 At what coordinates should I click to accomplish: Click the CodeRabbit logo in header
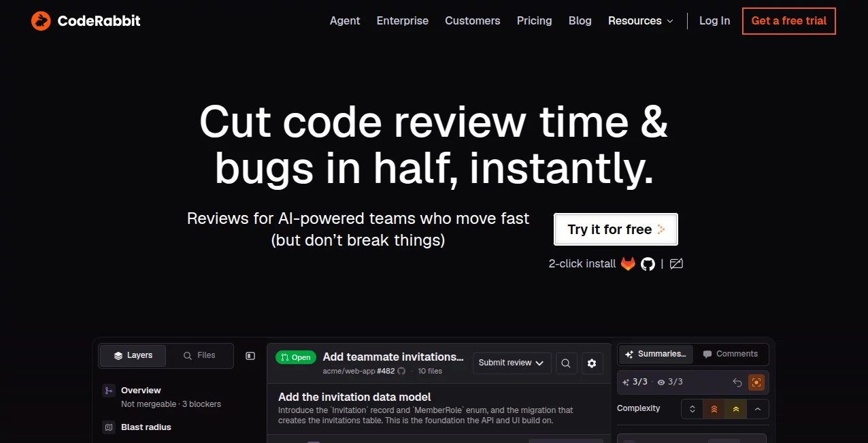point(86,21)
